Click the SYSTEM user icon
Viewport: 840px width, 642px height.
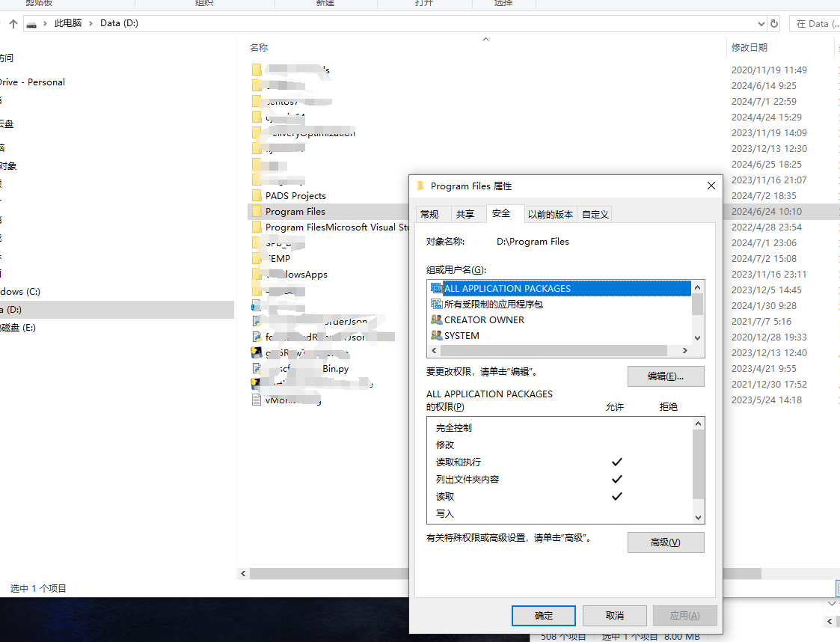[x=437, y=335]
